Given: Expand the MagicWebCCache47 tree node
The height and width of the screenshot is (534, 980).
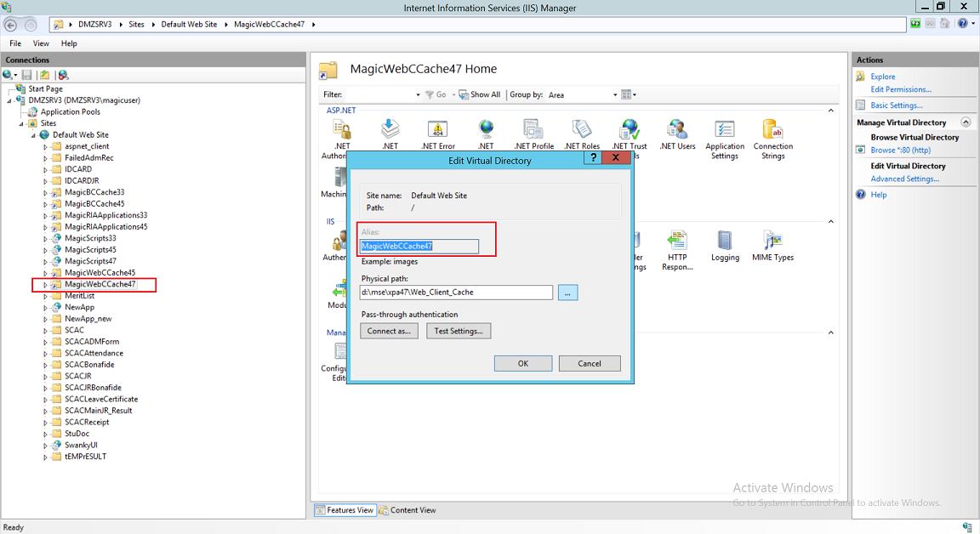Looking at the screenshot, I should (x=45, y=285).
